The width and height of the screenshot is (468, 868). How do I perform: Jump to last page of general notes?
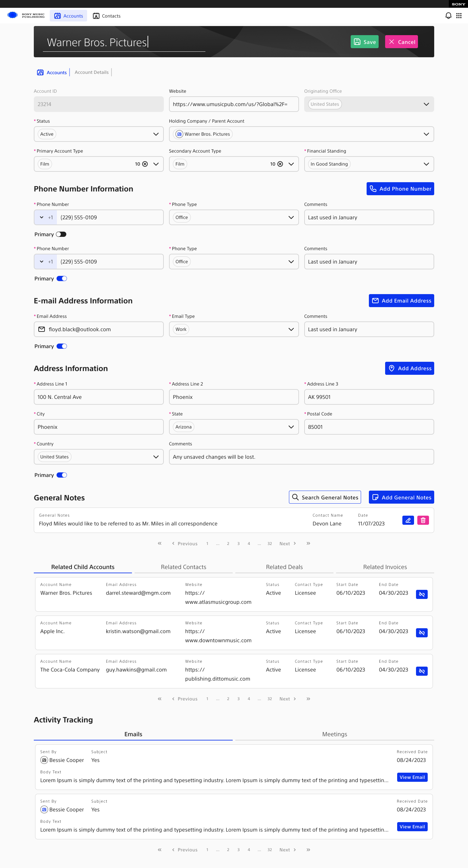pos(308,543)
